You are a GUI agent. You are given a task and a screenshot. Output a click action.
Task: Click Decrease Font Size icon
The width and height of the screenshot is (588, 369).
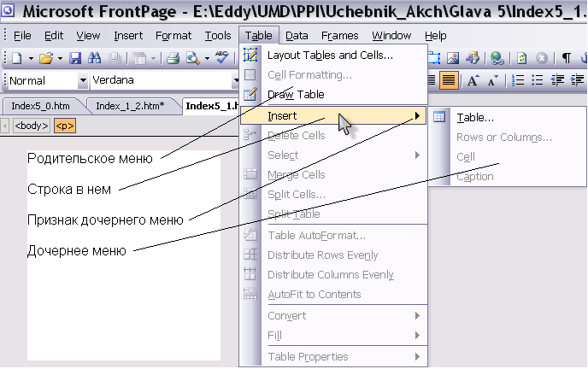point(493,80)
